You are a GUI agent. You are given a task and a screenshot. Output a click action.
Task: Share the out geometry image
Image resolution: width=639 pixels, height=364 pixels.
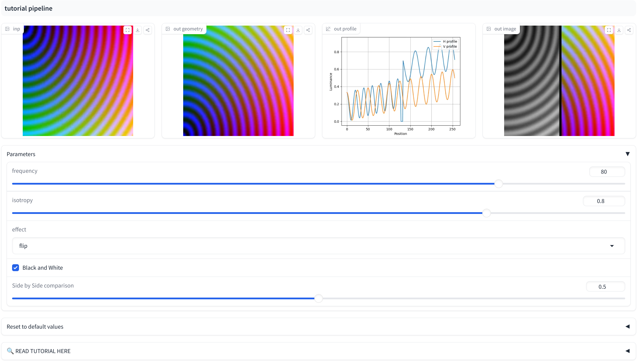tap(308, 30)
